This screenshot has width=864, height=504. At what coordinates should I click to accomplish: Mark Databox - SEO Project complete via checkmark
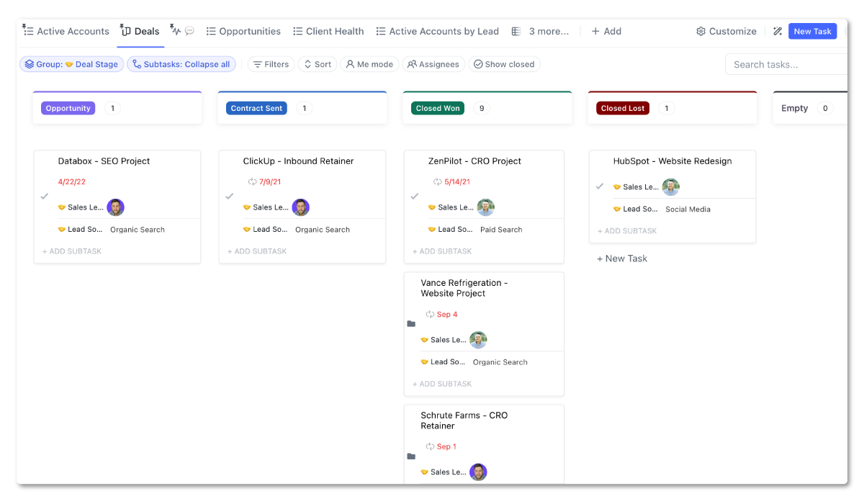click(x=44, y=195)
